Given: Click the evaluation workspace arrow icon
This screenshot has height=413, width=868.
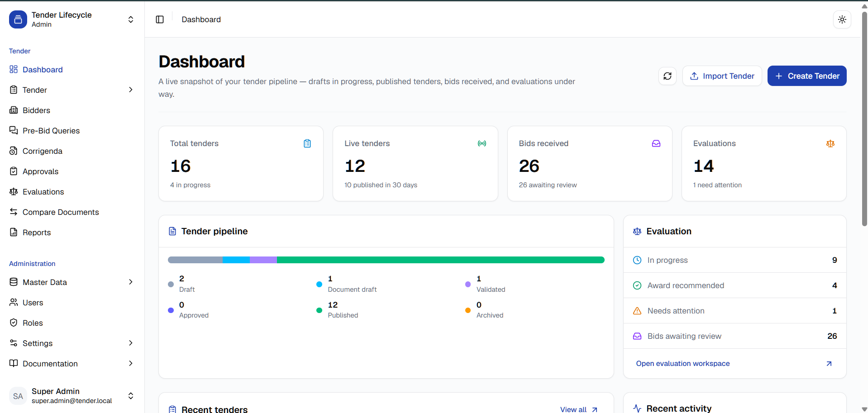Looking at the screenshot, I should (x=829, y=364).
